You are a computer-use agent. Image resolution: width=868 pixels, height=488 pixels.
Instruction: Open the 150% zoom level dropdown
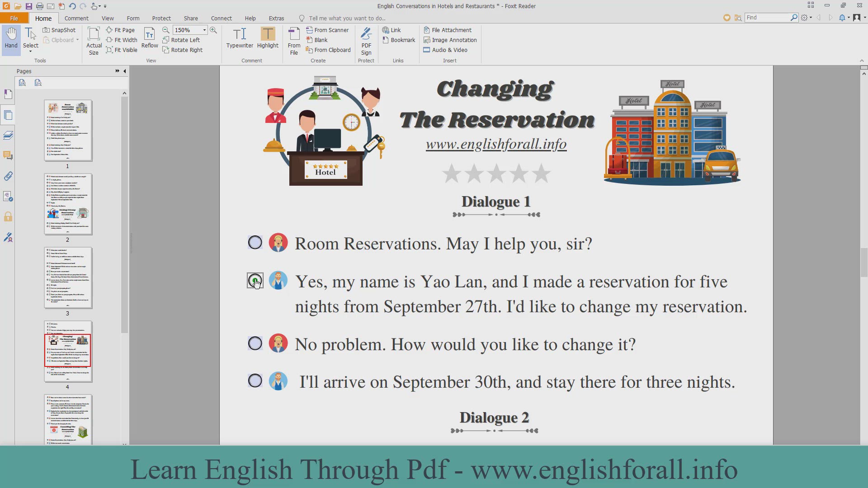coord(204,30)
